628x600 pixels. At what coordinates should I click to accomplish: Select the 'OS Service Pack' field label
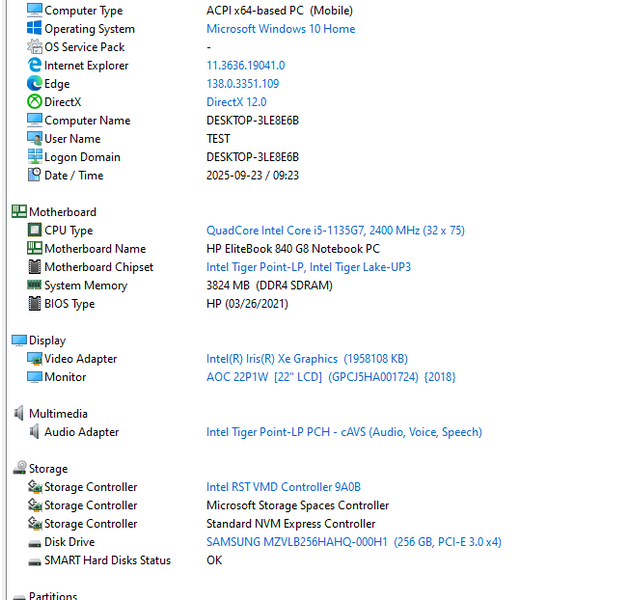(85, 47)
